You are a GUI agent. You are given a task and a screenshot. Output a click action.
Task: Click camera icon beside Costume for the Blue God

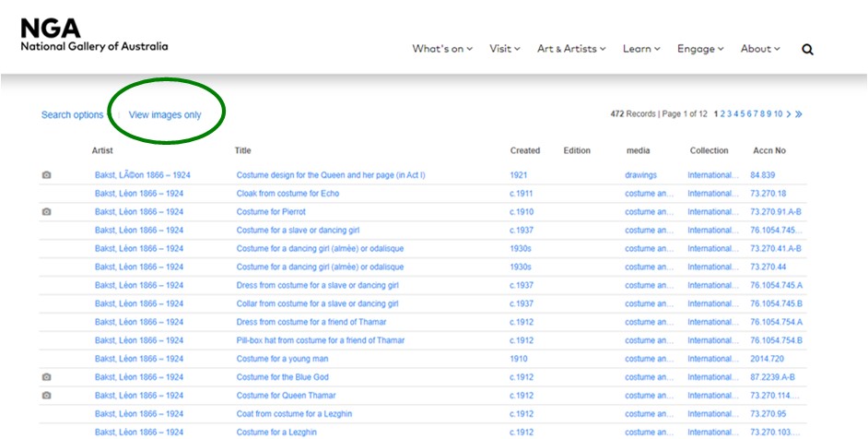click(x=47, y=377)
